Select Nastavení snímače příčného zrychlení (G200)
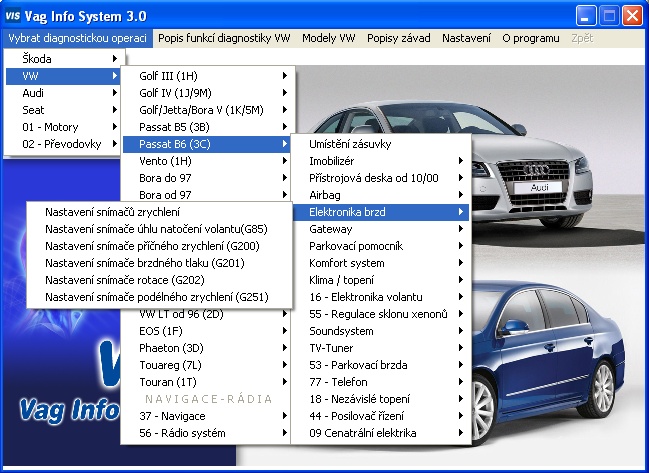This screenshot has width=649, height=473. pos(159,245)
